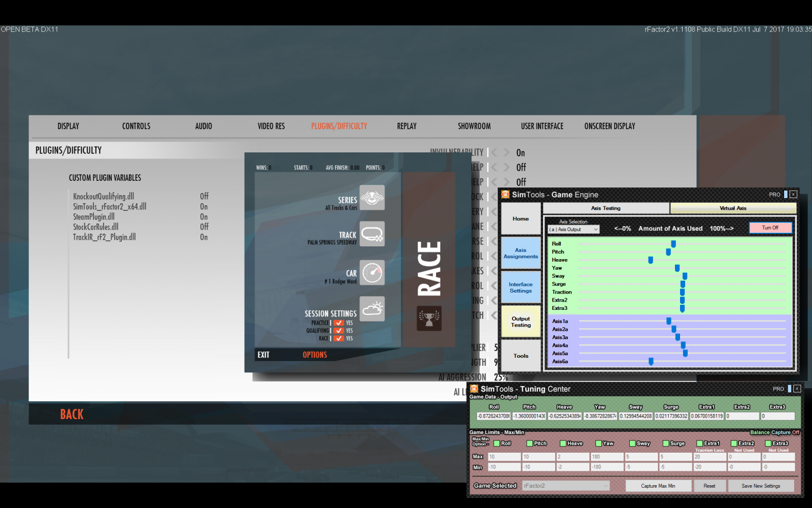
Task: Toggle Yaw Max/Min option checkbox
Action: pos(598,443)
